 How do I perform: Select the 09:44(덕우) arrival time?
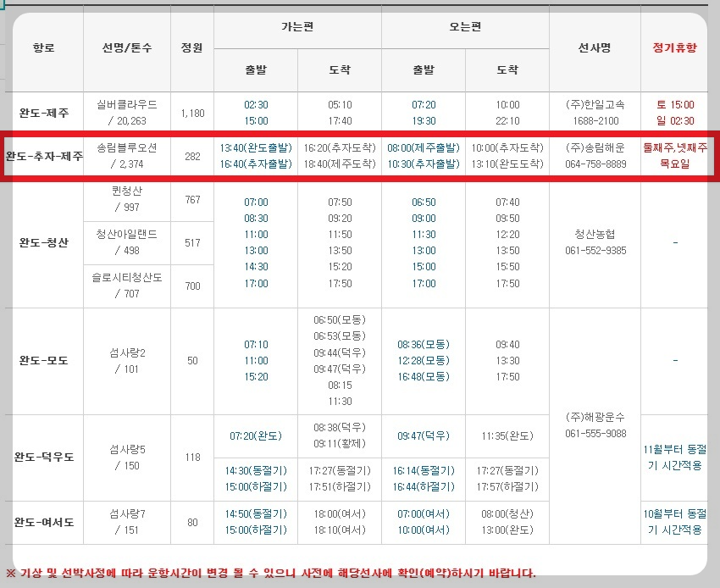coord(340,352)
